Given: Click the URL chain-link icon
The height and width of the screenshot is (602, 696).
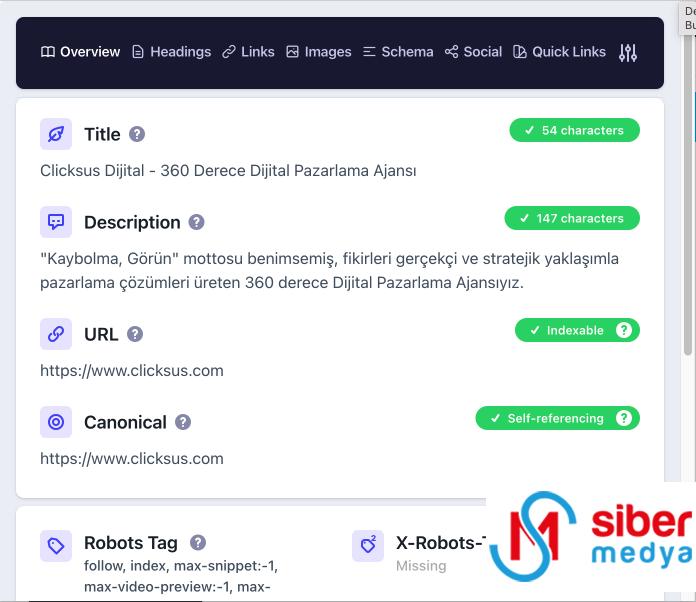Looking at the screenshot, I should 56,334.
